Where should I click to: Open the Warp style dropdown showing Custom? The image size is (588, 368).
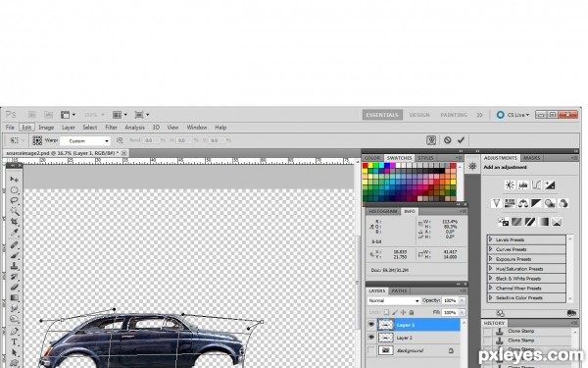point(85,140)
